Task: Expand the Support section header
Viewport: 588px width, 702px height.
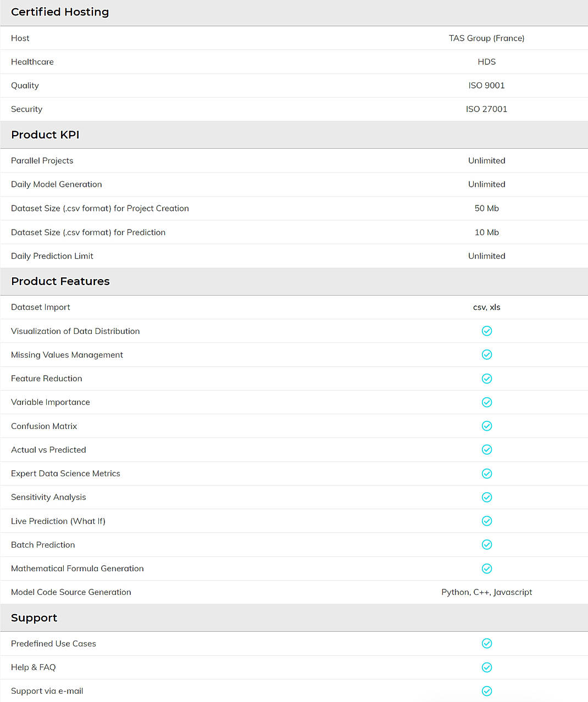Action: pos(34,617)
